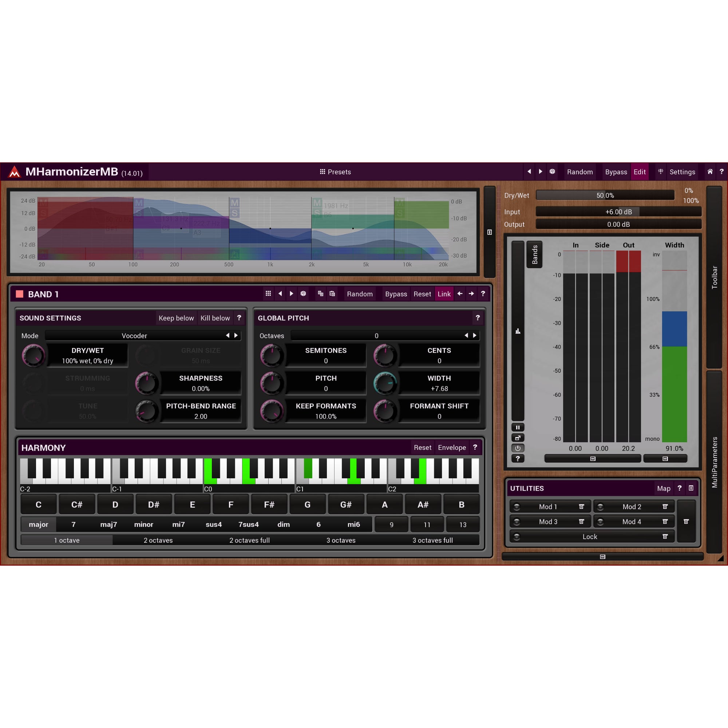
Task: Toggle Band 1 Bypass
Action: coord(396,294)
